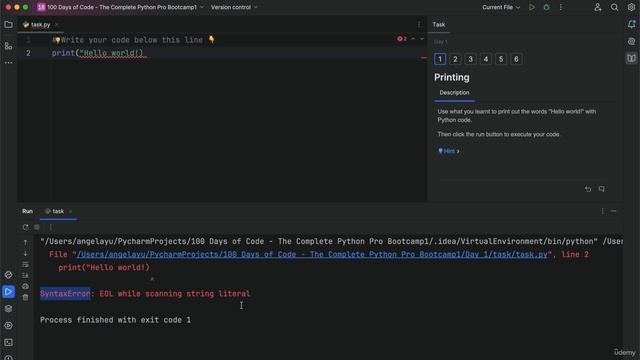This screenshot has height=360, width=640.
Task: Open IDE settings gear in title bar
Action: click(x=631, y=7)
